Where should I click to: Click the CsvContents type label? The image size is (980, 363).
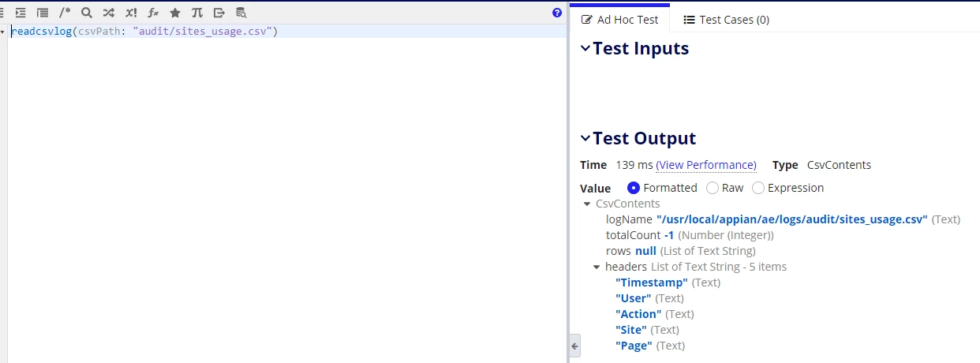(839, 165)
